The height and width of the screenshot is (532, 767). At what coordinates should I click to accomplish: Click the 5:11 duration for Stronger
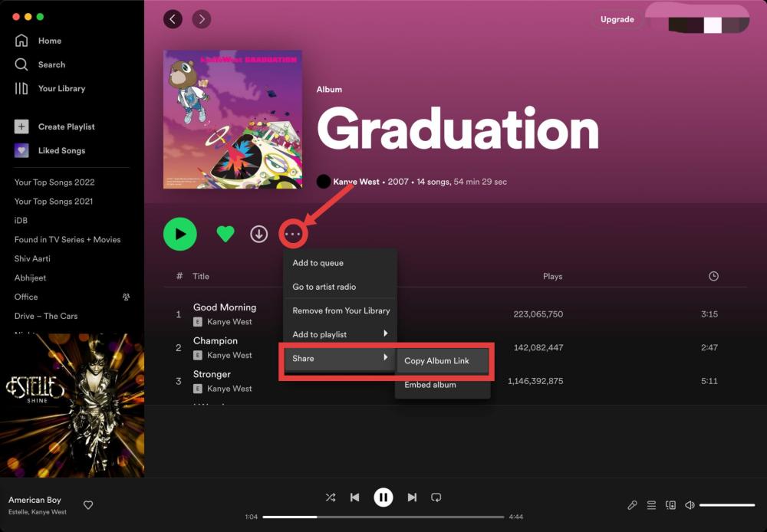[x=709, y=381]
